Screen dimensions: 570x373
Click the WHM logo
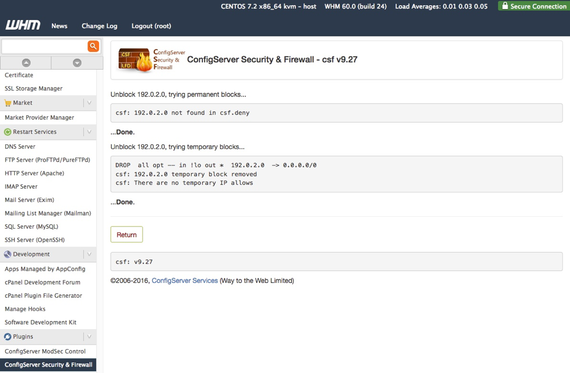[x=23, y=25]
